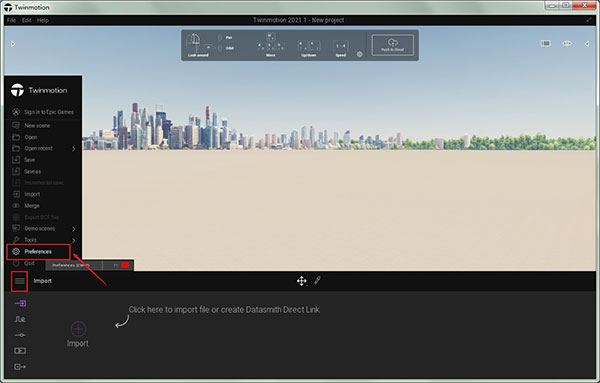The width and height of the screenshot is (600, 383).
Task: Select the Import tab icon in the sidebar
Action: pos(20,303)
